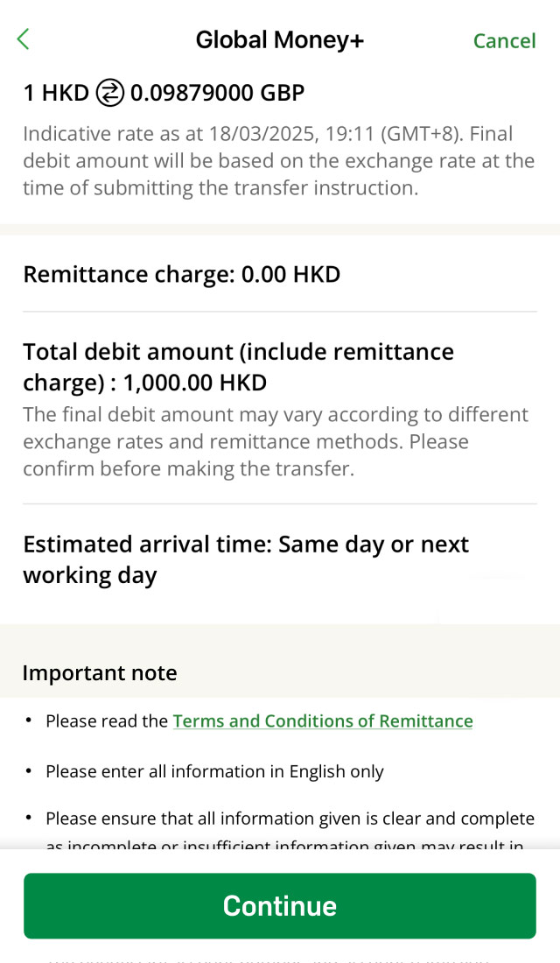This screenshot has height=963, width=560.
Task: Click the final debit amount may vary note
Action: 276,441
